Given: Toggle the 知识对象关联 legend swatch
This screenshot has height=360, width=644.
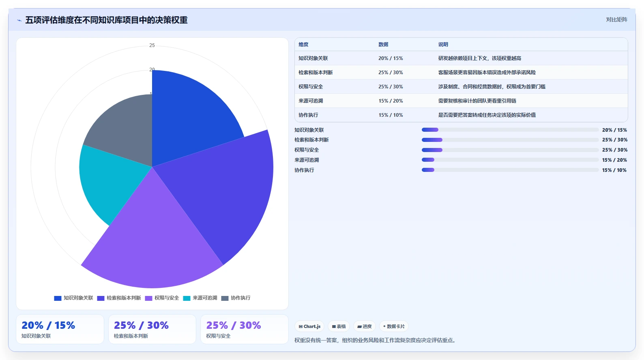Looking at the screenshot, I should (58, 298).
